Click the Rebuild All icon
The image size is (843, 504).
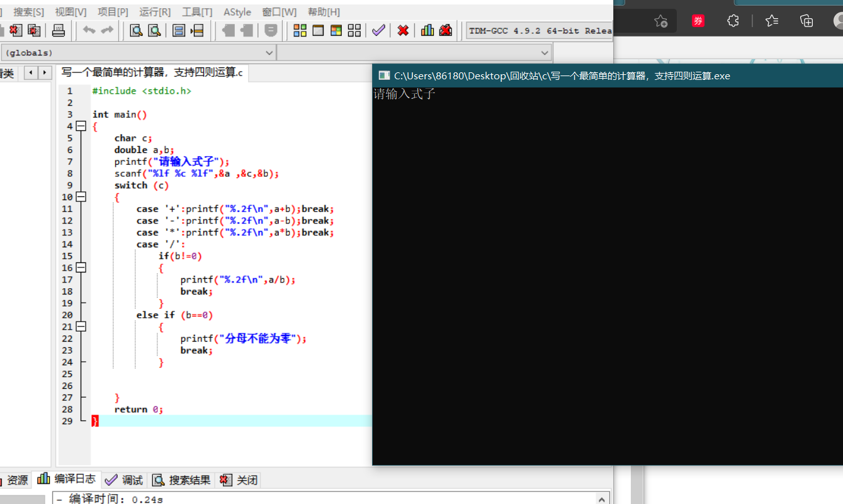click(x=354, y=30)
